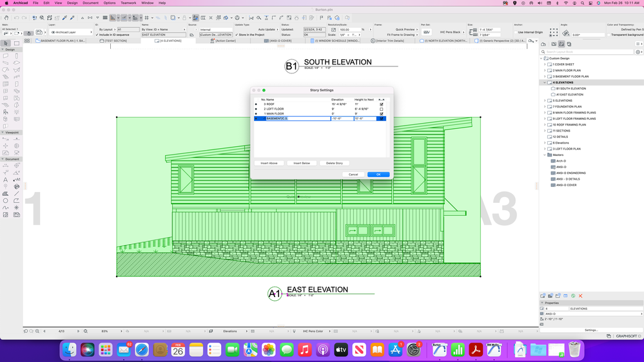Expand the 1 COVER SHEET subset
This screenshot has height=362, width=644.
point(545,64)
